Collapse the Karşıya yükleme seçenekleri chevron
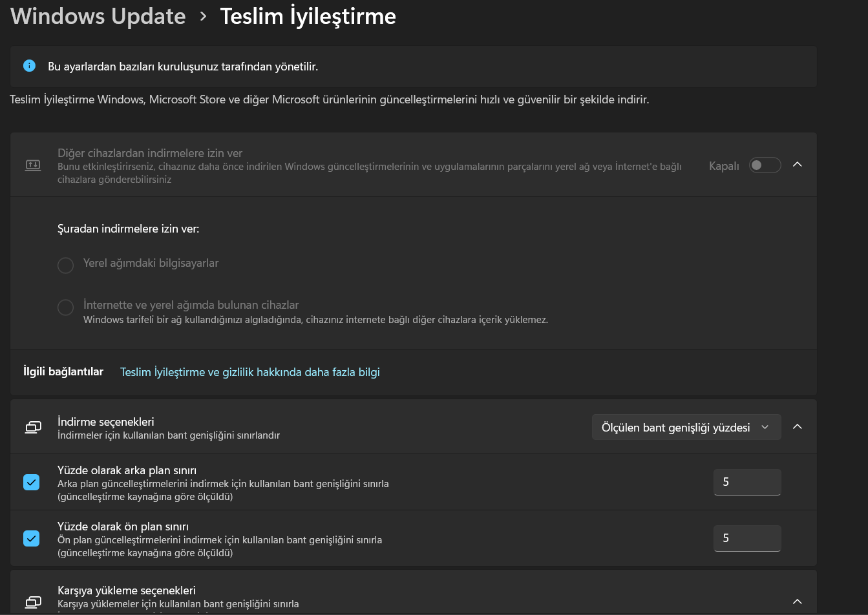This screenshot has width=868, height=615. [x=798, y=601]
